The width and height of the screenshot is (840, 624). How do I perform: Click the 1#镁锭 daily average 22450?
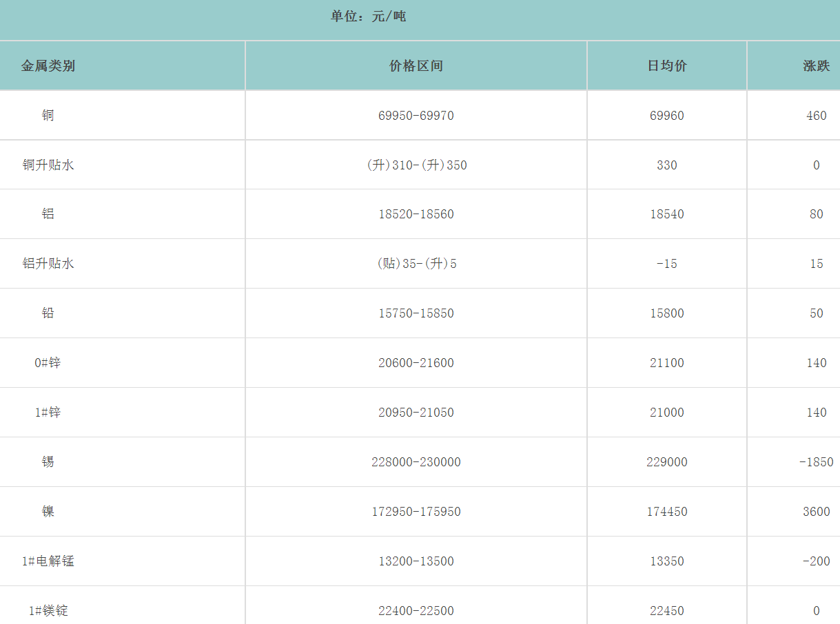tap(667, 611)
